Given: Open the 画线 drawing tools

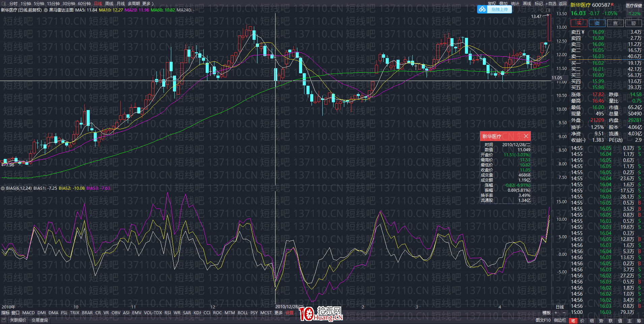Looking at the screenshot, I should (x=527, y=3).
